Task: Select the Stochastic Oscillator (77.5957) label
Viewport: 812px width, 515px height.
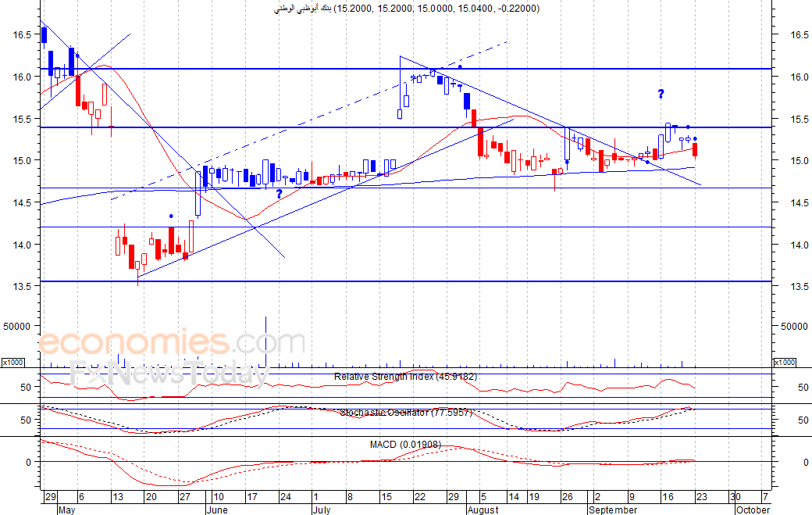Action: pos(406,413)
